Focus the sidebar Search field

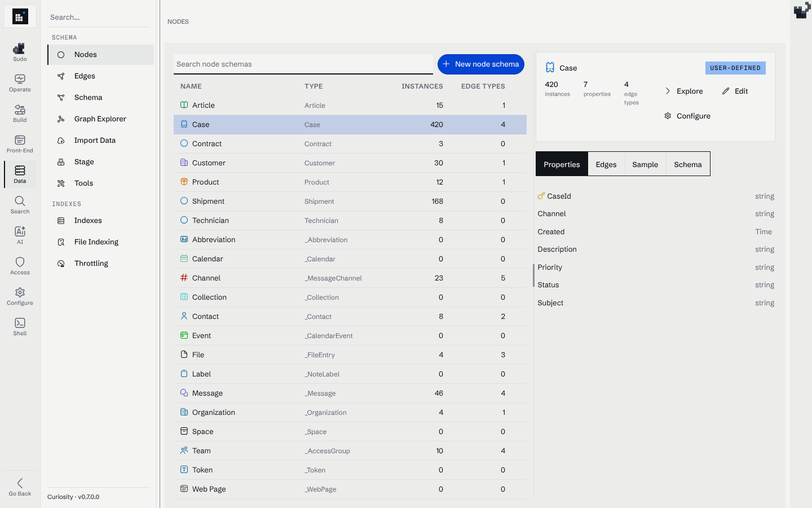pos(98,17)
